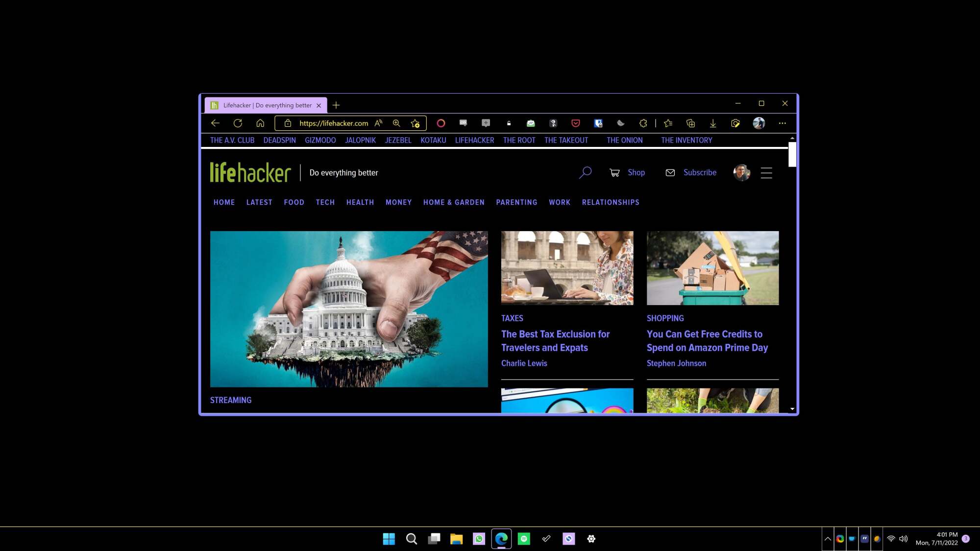Open the Windows Start menu

[x=389, y=539]
